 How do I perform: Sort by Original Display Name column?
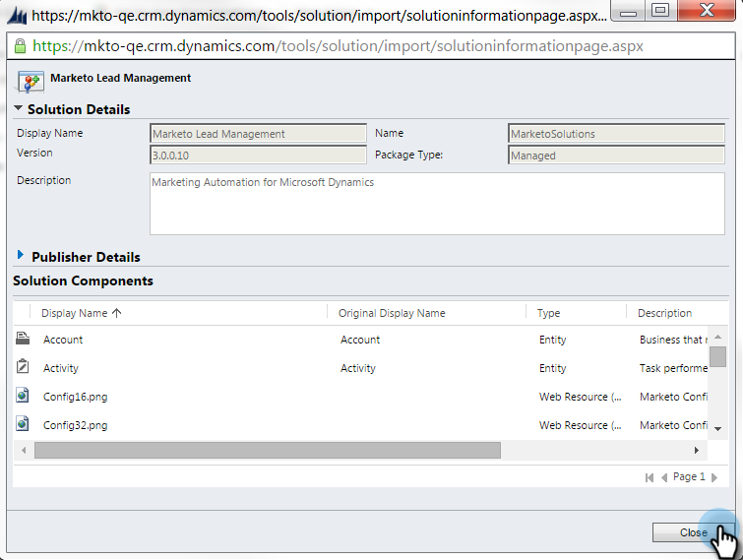(392, 313)
